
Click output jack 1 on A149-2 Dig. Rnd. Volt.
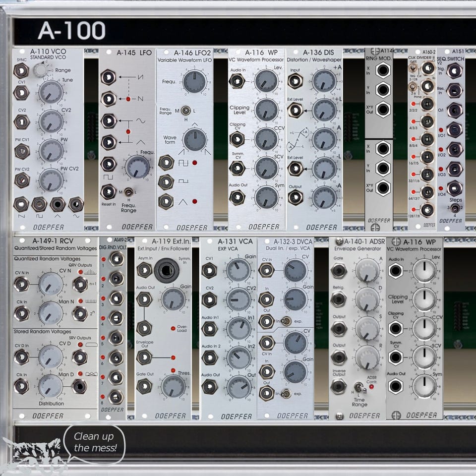[x=116, y=259]
